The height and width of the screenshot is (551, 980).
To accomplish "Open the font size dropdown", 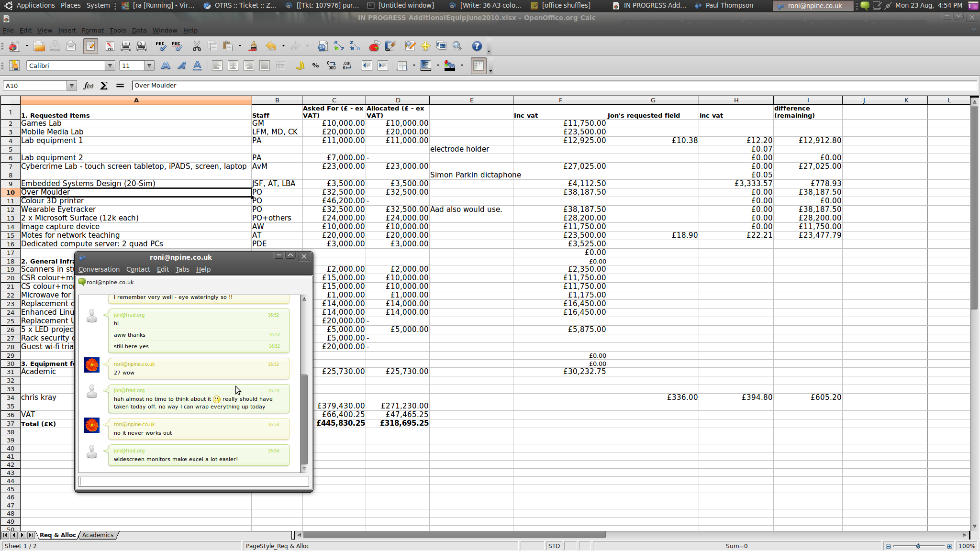I will (x=149, y=66).
